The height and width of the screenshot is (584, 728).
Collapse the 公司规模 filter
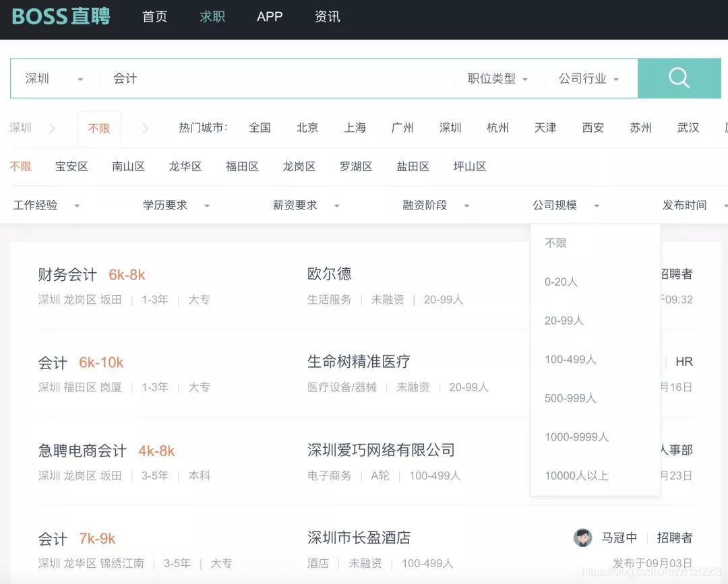566,205
